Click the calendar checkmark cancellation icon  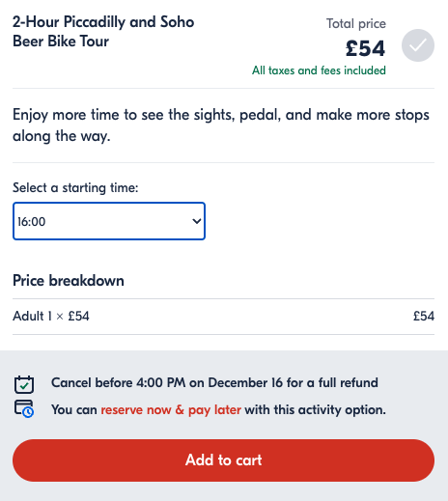click(x=24, y=384)
